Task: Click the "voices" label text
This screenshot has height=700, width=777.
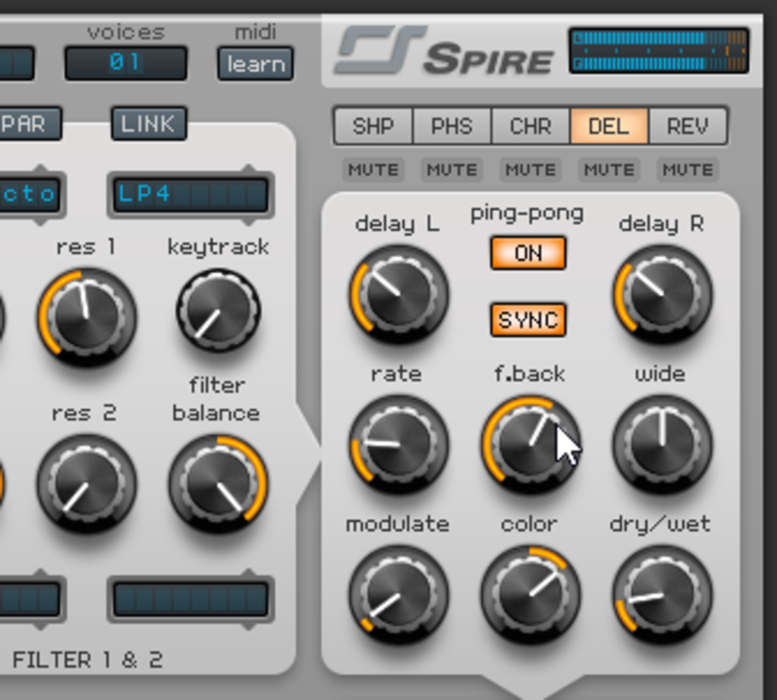Action: tap(126, 32)
